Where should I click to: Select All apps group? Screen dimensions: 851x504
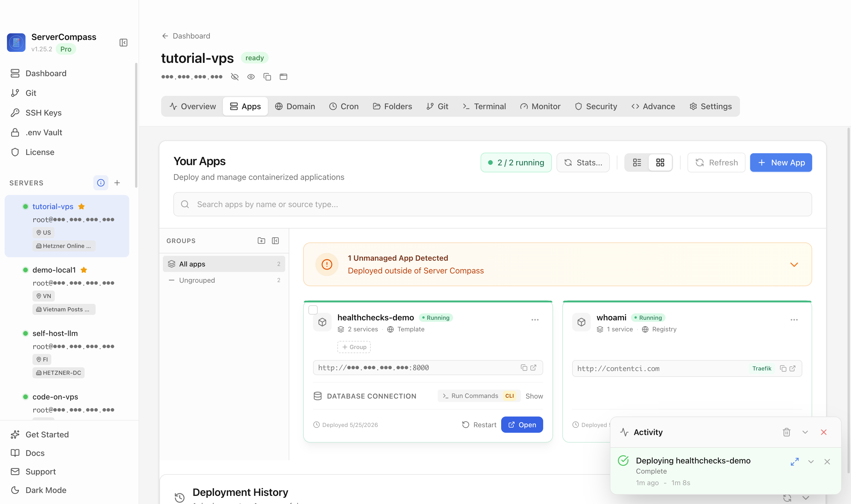coord(224,264)
